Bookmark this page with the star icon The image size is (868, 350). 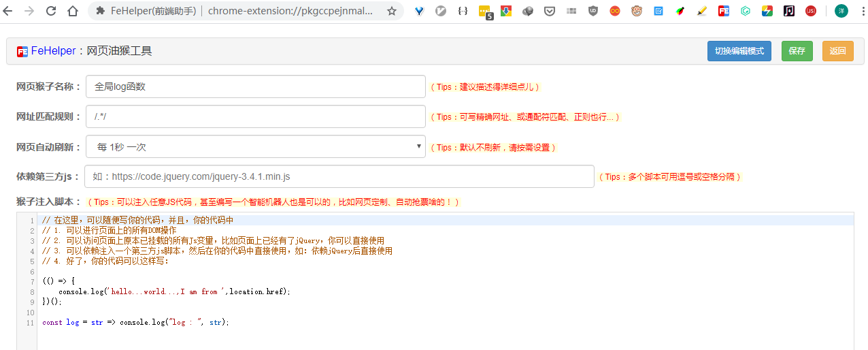392,11
